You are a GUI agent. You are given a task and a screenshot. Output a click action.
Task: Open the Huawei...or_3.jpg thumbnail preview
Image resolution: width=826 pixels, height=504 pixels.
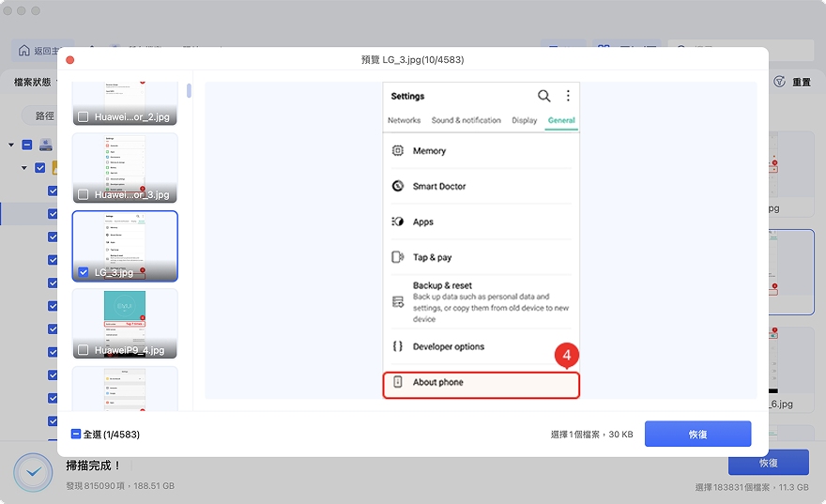coord(125,160)
